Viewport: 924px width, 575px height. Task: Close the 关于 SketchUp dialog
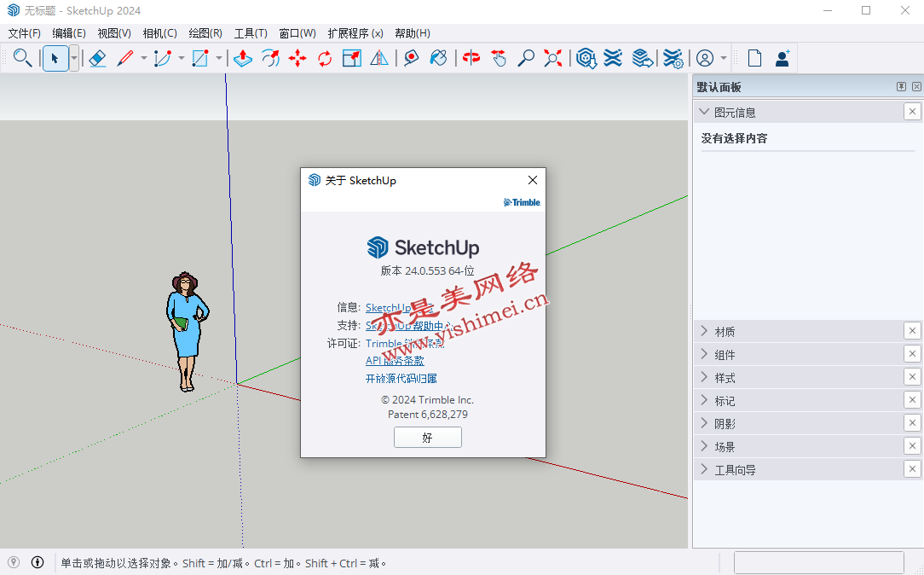point(532,180)
